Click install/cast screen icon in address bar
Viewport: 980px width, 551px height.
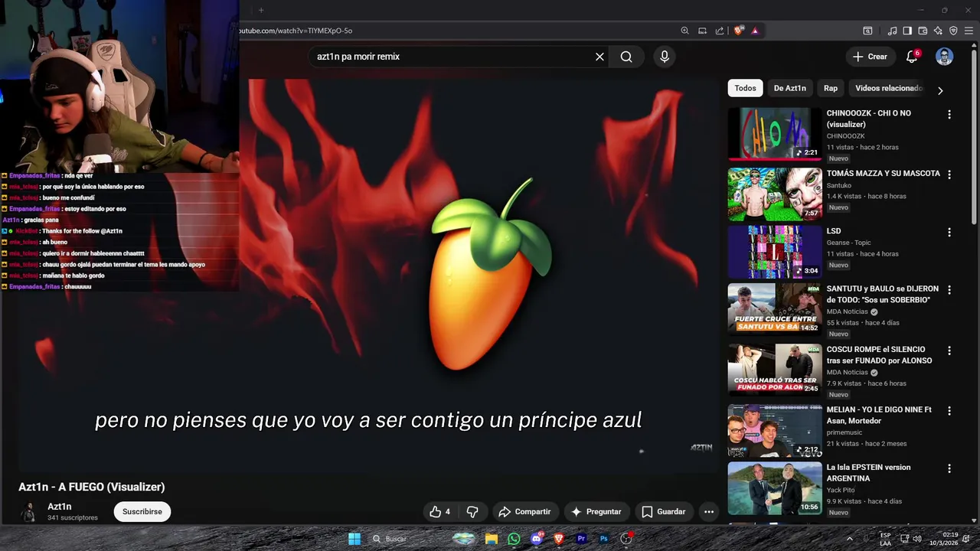702,31
